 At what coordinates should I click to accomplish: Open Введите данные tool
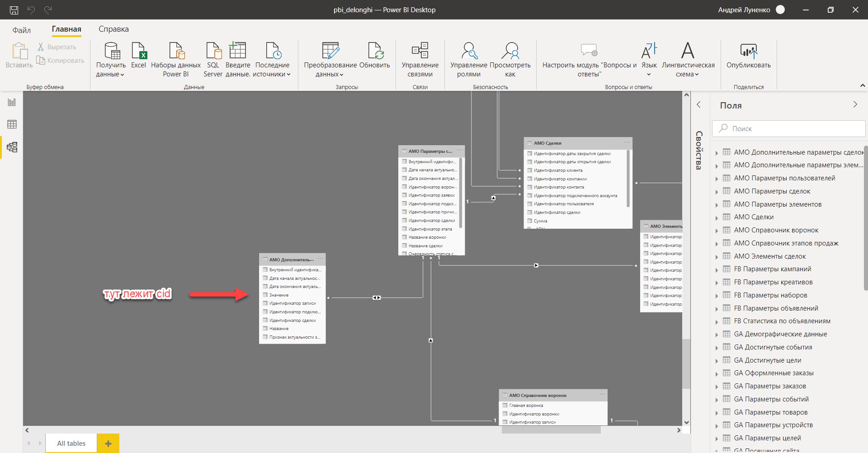pyautogui.click(x=238, y=59)
